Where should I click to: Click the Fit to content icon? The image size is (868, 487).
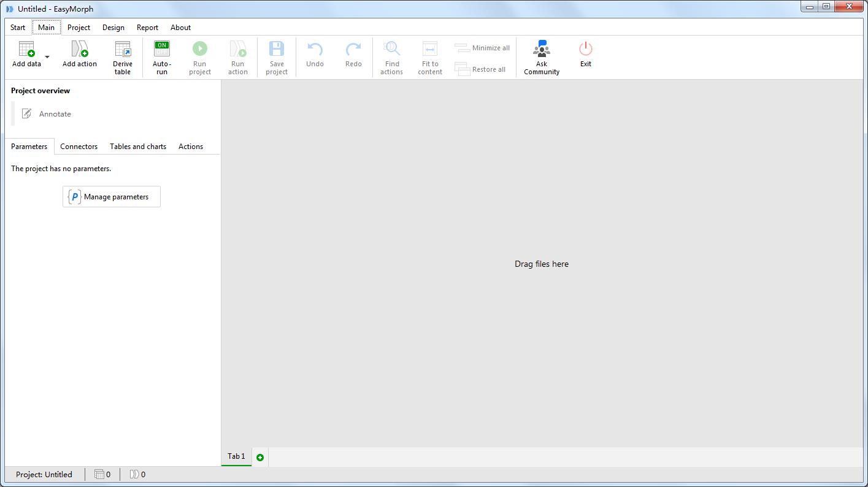[430, 49]
